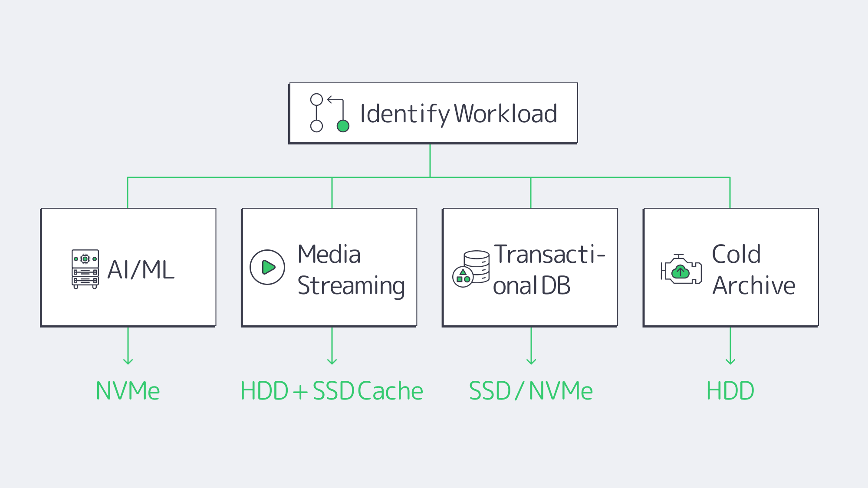The image size is (868, 488).
Task: Click the workflow branch icon beside Identify Workload
Action: tap(330, 113)
